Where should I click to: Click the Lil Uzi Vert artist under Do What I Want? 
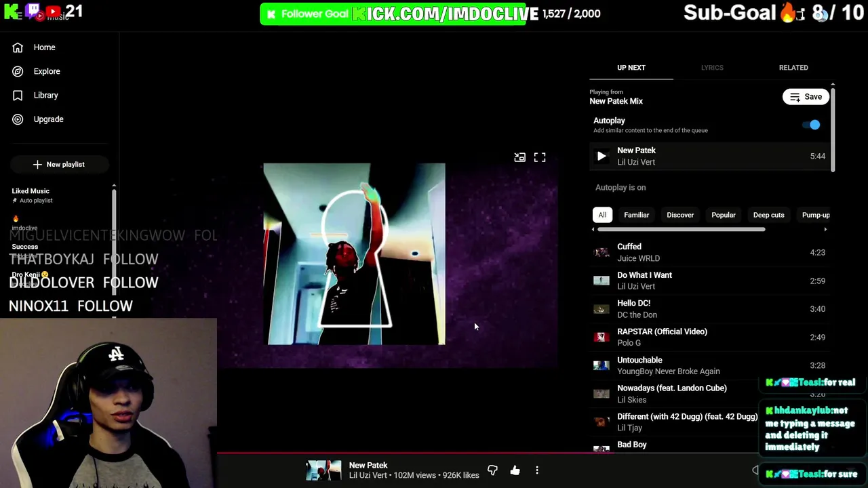point(636,287)
